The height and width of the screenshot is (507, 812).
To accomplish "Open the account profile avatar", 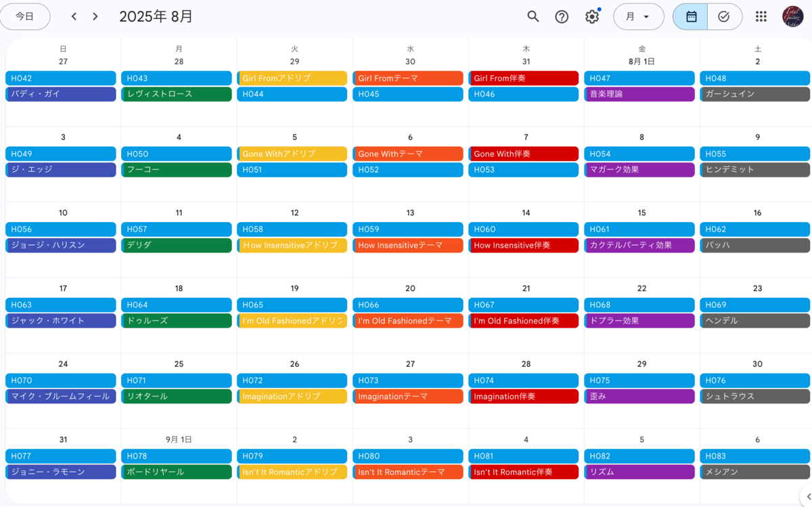I will [793, 17].
